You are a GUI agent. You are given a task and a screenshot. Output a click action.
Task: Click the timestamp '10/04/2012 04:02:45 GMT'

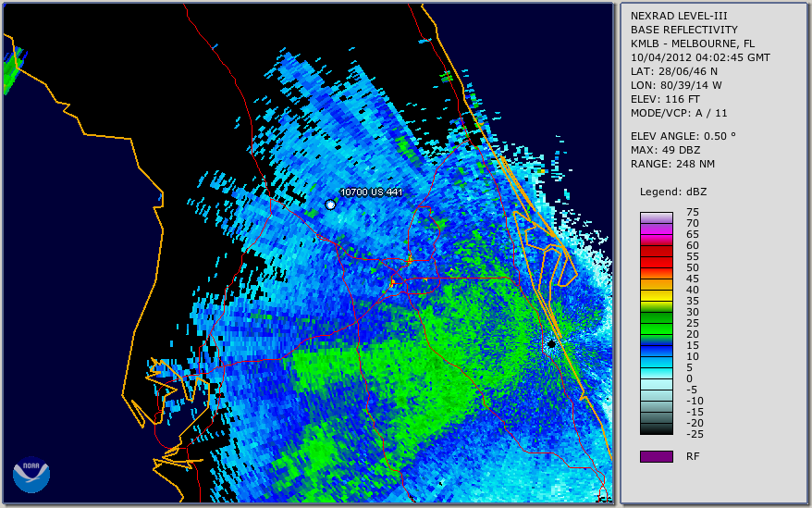pyautogui.click(x=700, y=57)
